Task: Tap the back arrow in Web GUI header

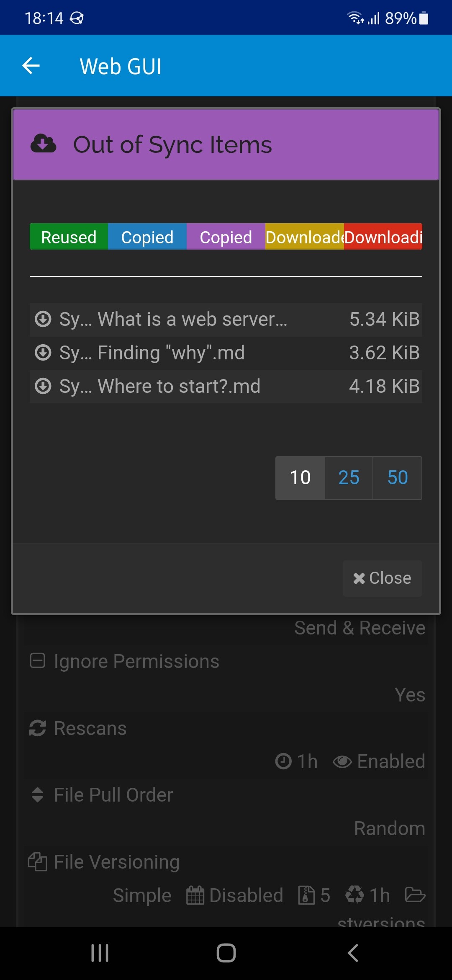Action: tap(31, 66)
